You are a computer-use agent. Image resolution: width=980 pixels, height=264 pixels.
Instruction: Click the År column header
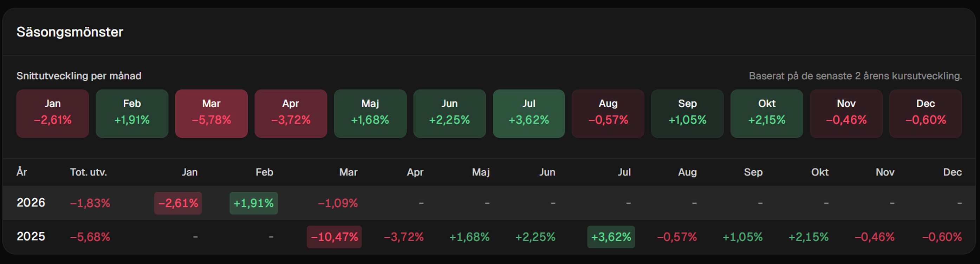coord(22,172)
